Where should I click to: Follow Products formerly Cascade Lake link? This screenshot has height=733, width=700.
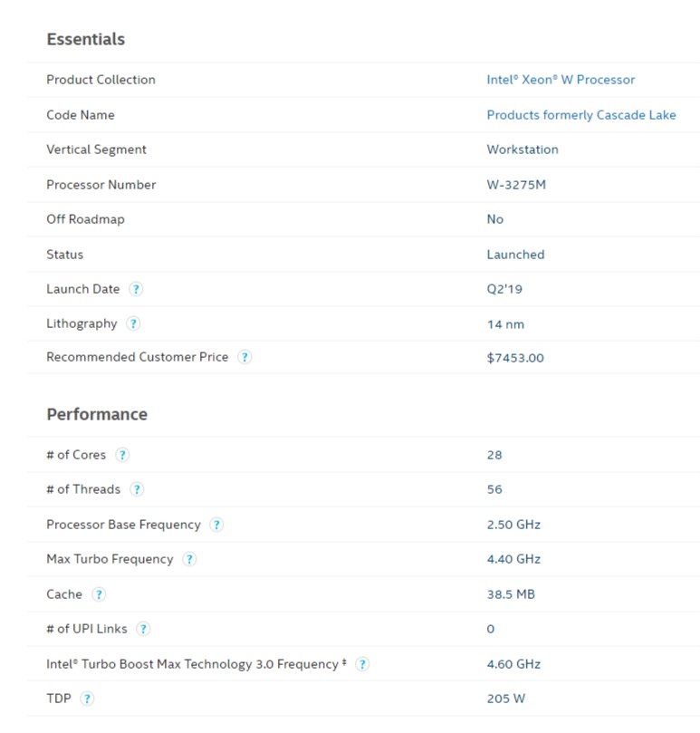[x=581, y=115]
